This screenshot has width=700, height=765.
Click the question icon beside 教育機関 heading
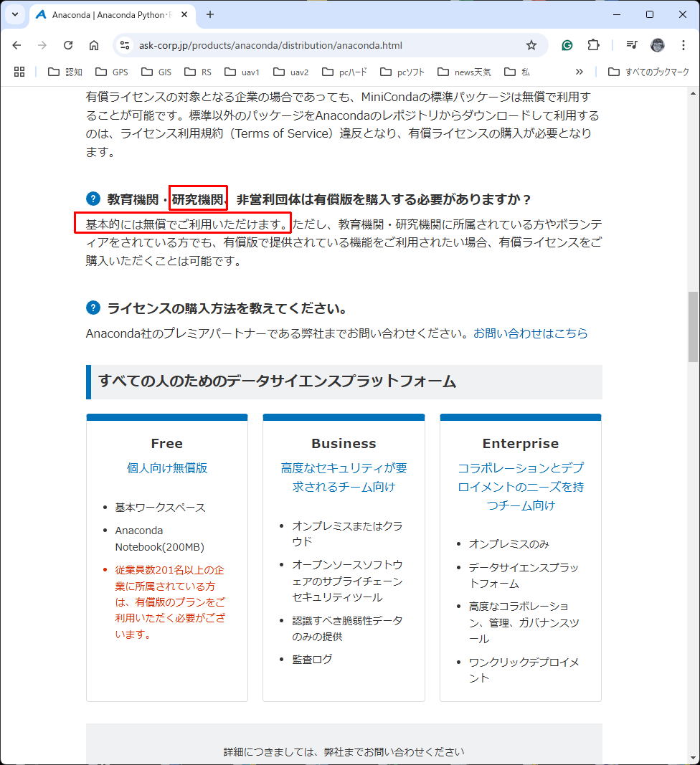(93, 199)
